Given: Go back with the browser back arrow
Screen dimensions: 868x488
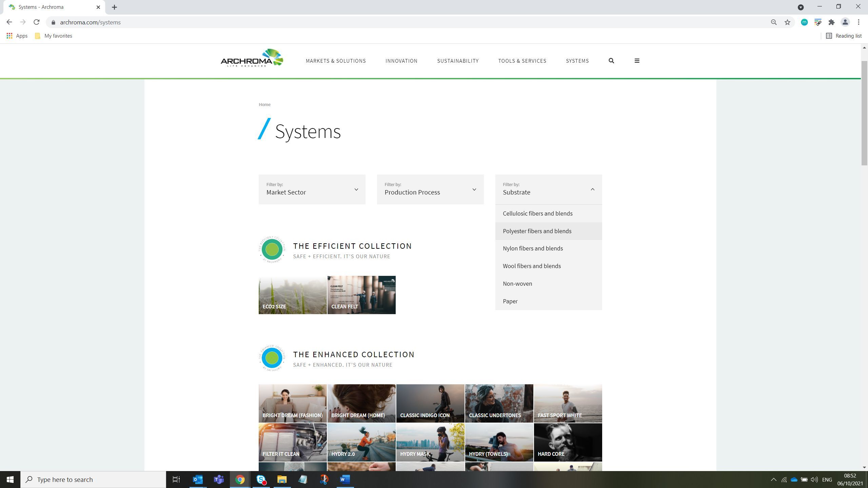Looking at the screenshot, I should (9, 22).
